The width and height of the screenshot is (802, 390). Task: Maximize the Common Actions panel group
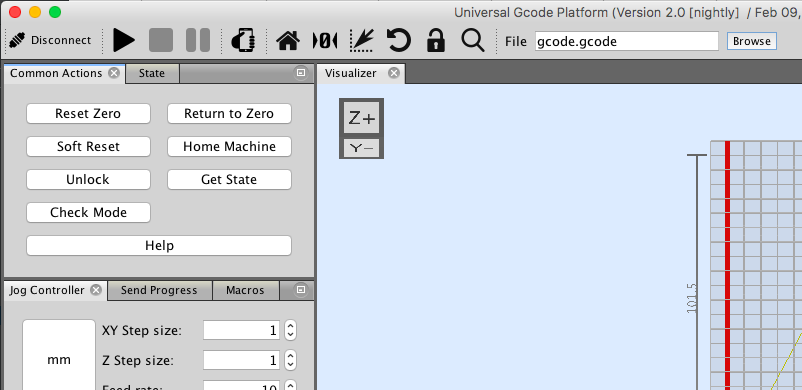(x=301, y=73)
